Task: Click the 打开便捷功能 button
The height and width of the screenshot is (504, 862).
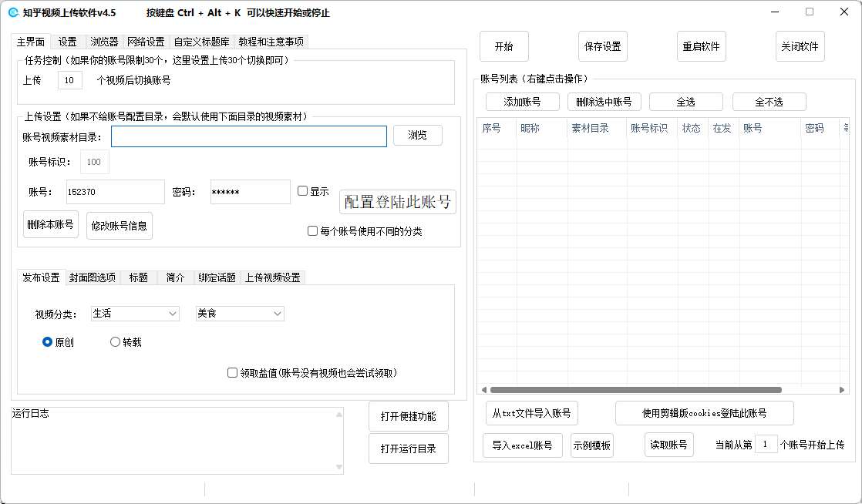Action: point(409,416)
